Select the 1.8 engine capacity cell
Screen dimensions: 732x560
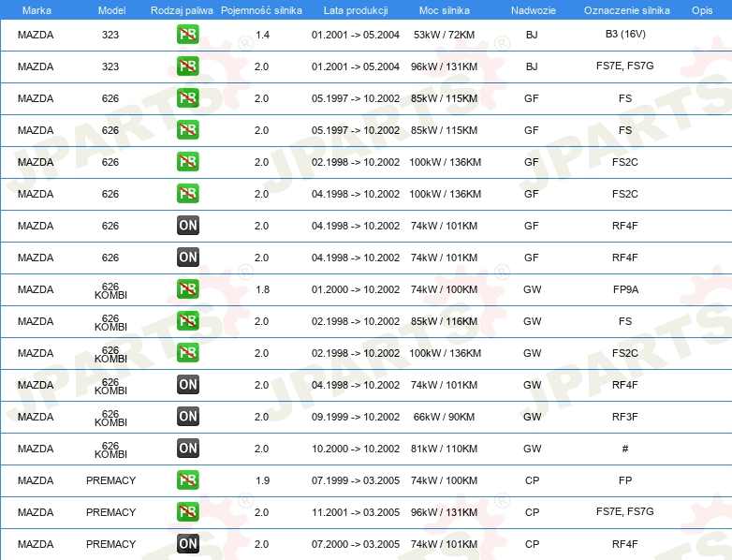click(262, 289)
